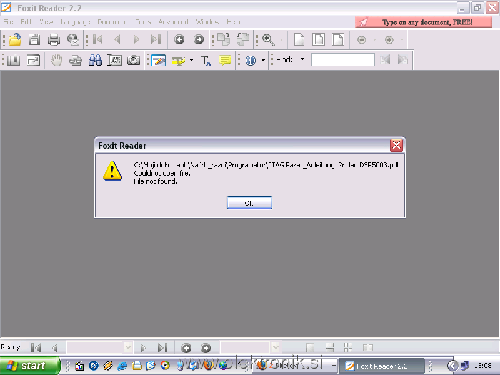Click the Print icon in the toolbar
This screenshot has height=375, width=500.
click(x=54, y=40)
